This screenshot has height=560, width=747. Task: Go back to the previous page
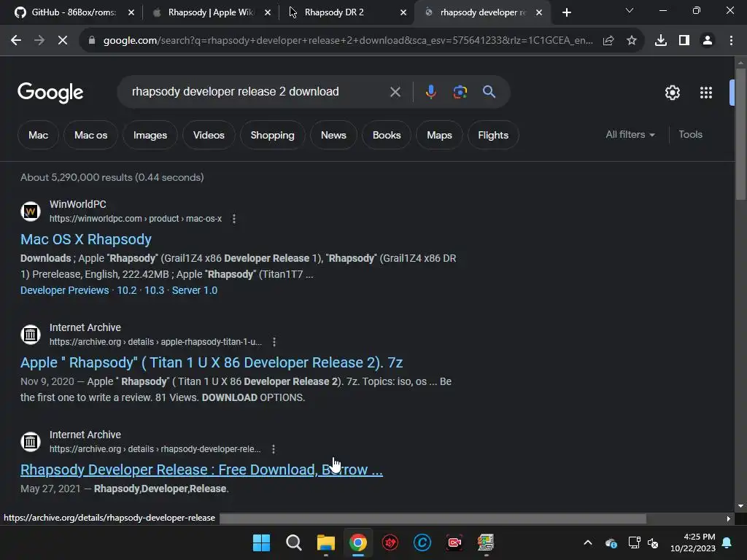(16, 41)
